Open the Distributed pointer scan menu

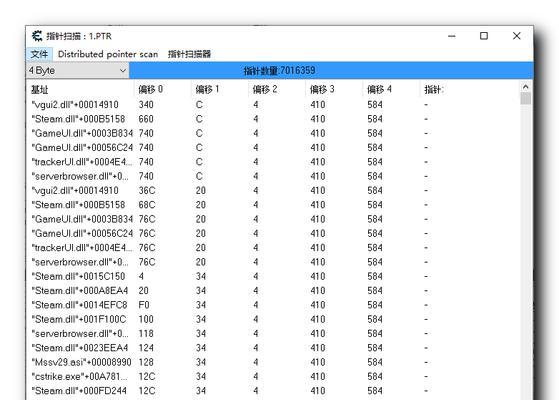pos(108,54)
